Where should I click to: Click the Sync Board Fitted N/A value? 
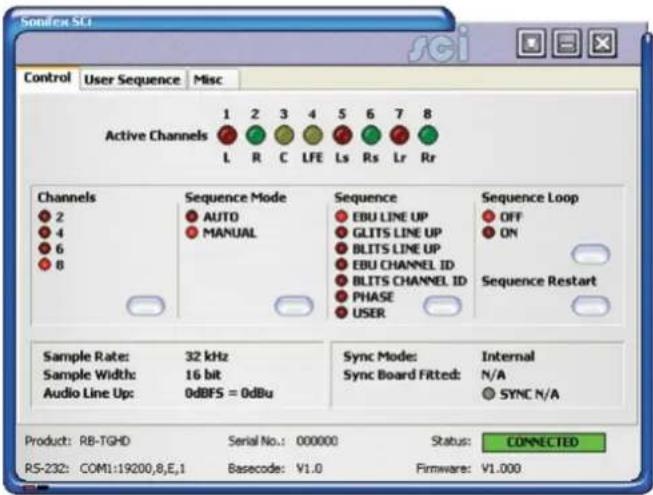click(x=493, y=375)
